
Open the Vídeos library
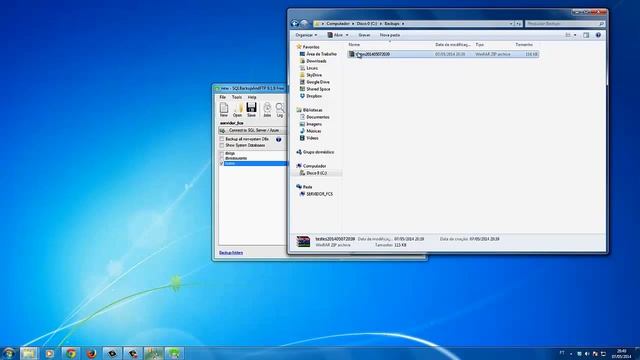point(309,138)
